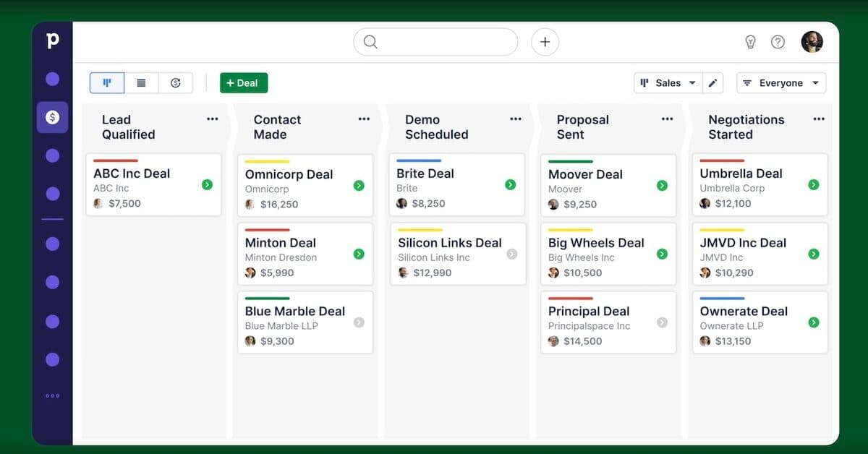Open Lead Qualified column options menu
This screenshot has height=454, width=868.
[x=212, y=119]
